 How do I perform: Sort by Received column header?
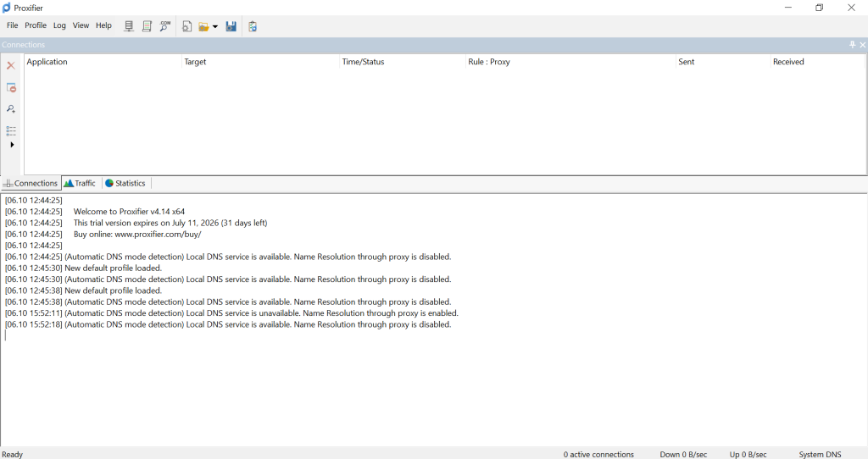(818, 62)
